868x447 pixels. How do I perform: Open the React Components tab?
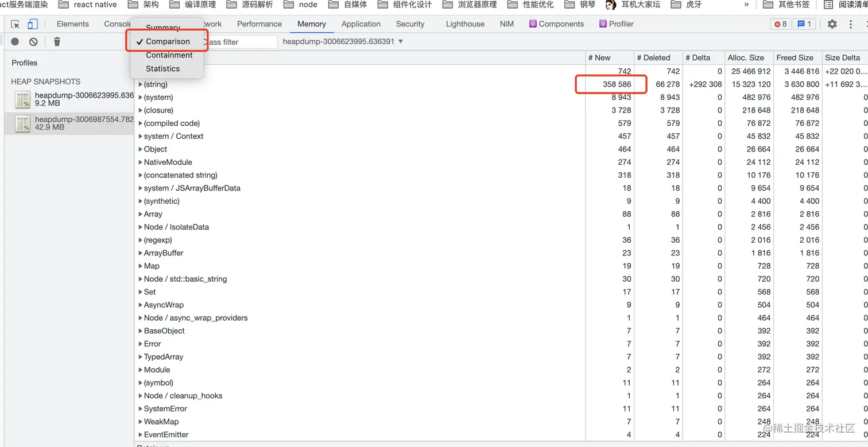pyautogui.click(x=556, y=24)
